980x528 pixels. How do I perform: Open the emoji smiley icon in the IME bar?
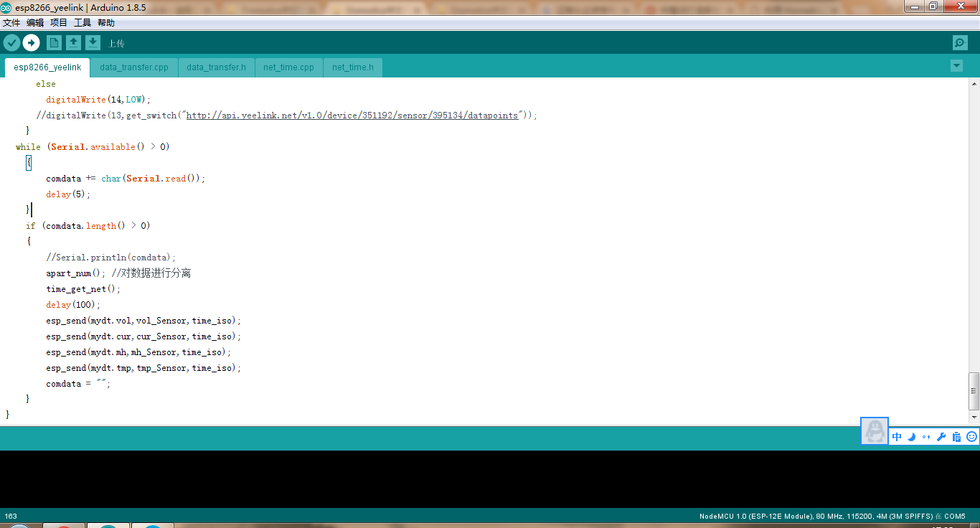[x=972, y=437]
